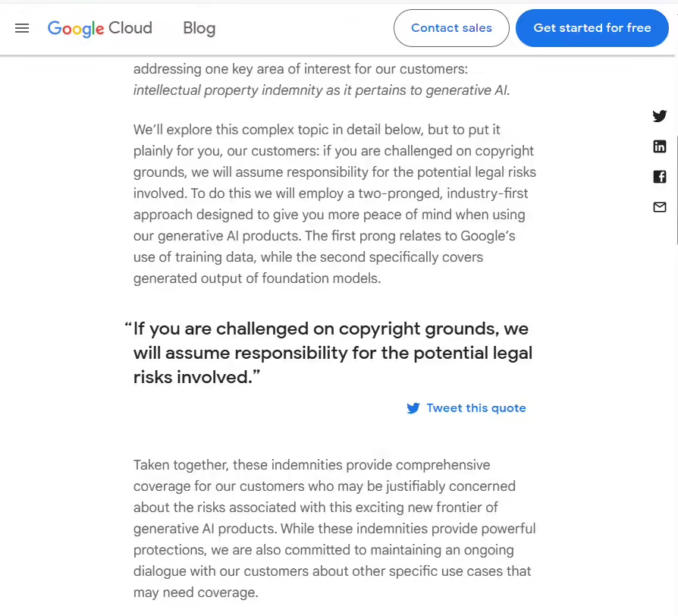Share article via LinkedIn icon
This screenshot has width=678, height=616.
pyautogui.click(x=659, y=146)
